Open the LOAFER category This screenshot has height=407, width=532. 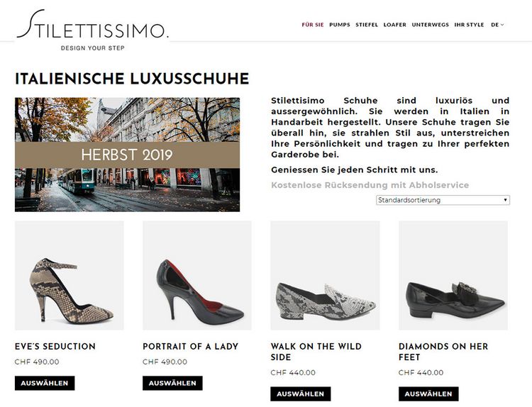point(394,25)
